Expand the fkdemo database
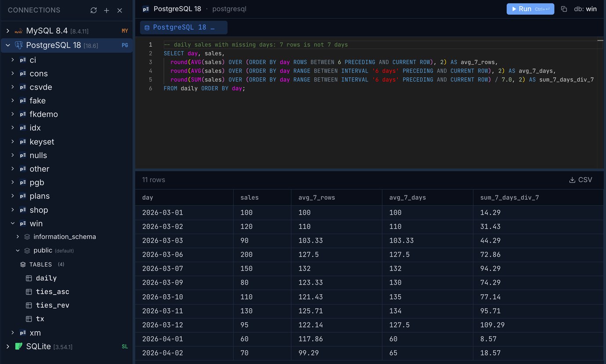Viewport: 606px width, 364px height. coord(13,114)
